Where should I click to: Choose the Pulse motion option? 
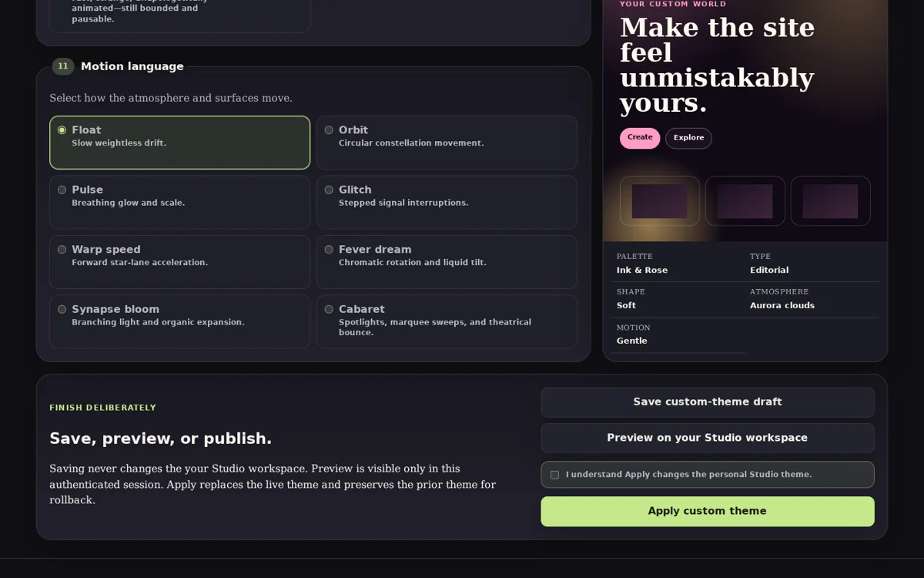[x=62, y=190]
